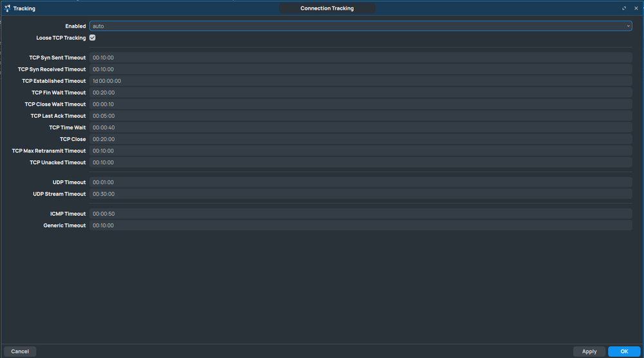Click the expand window icon
The height and width of the screenshot is (358, 644).
(624, 8)
